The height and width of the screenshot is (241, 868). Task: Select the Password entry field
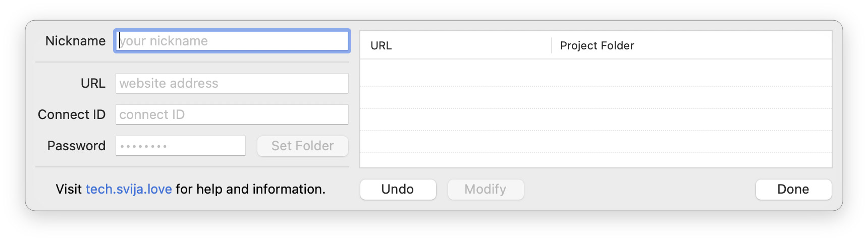181,146
